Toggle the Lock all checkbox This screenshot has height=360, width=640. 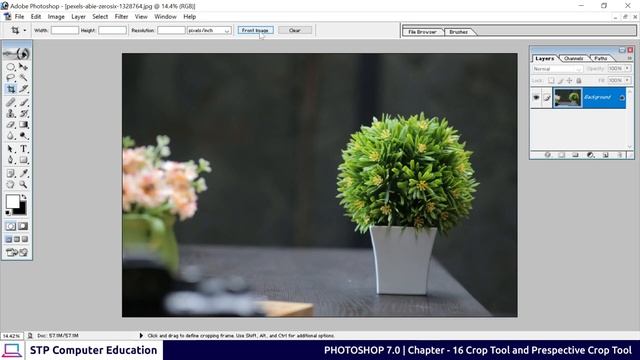(x=579, y=80)
